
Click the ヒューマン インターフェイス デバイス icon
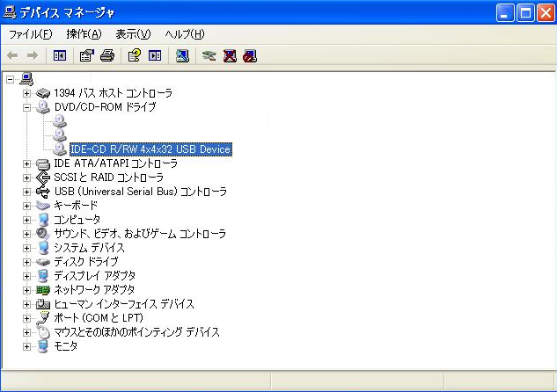click(43, 304)
